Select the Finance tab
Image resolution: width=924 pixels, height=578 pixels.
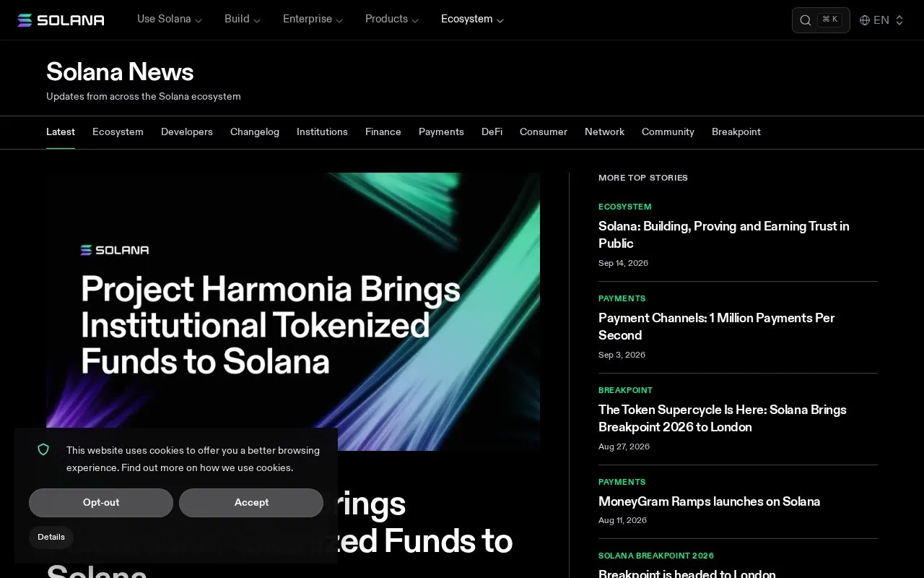click(383, 132)
